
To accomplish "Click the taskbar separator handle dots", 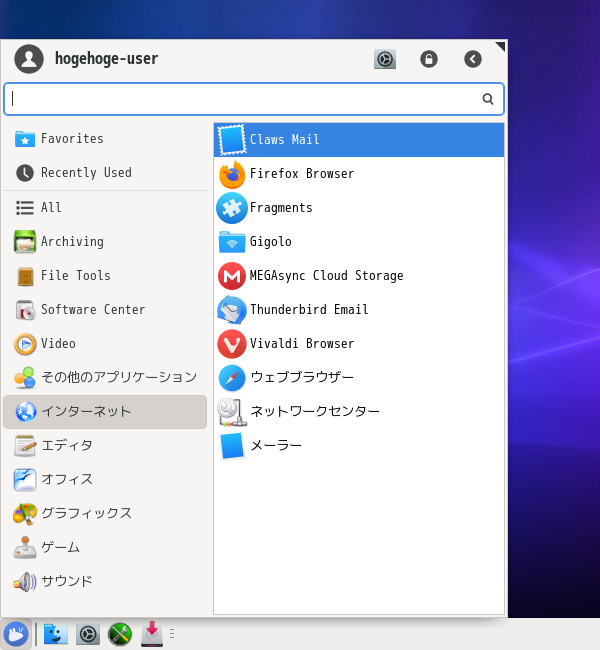I will [172, 634].
